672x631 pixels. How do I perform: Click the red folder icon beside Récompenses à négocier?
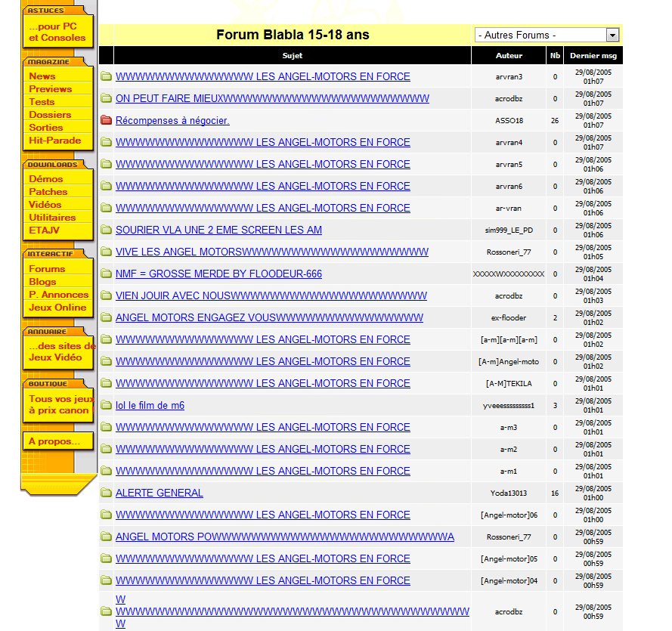106,120
